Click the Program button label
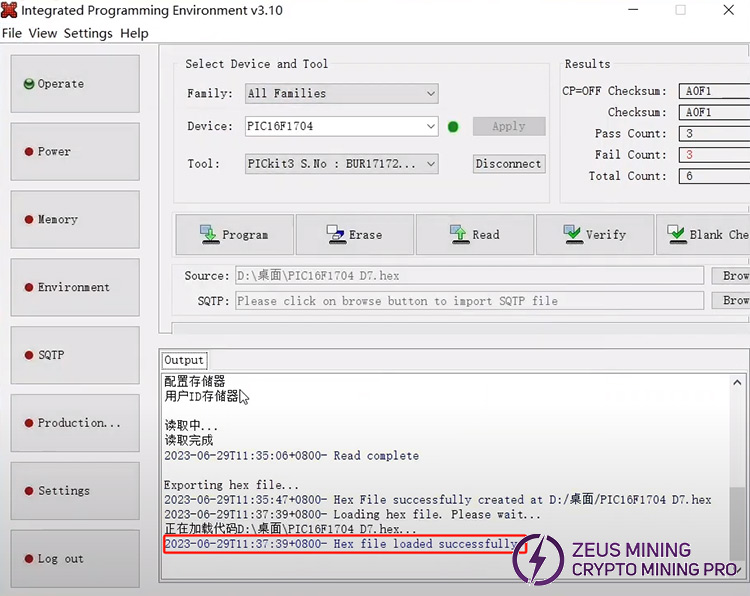Screen dimensions: 750x596 [x=245, y=235]
